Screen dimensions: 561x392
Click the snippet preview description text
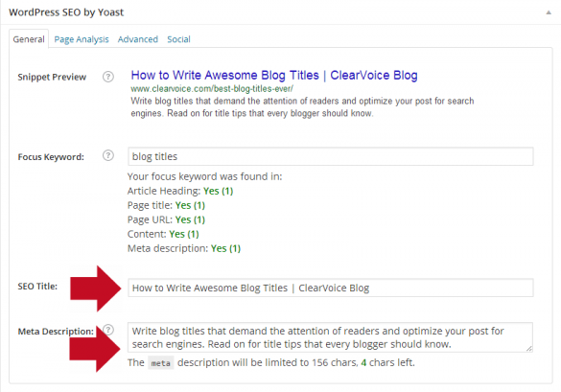(302, 107)
